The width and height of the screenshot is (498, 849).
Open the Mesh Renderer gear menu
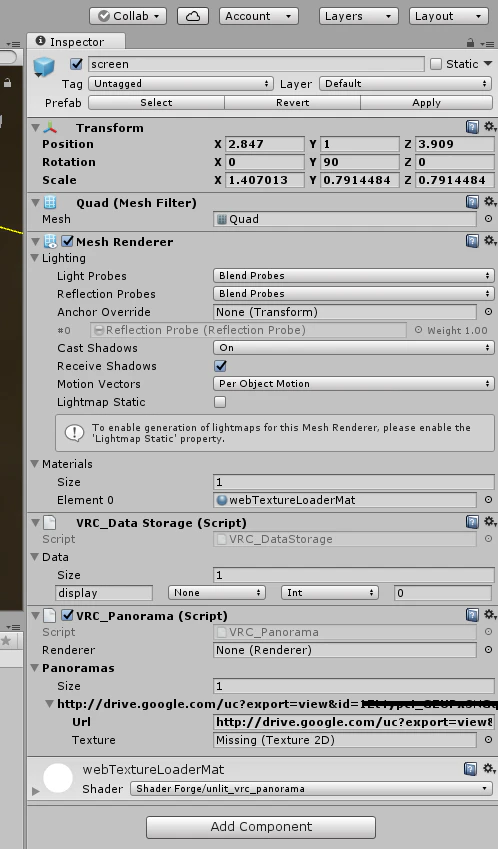pyautogui.click(x=490, y=240)
